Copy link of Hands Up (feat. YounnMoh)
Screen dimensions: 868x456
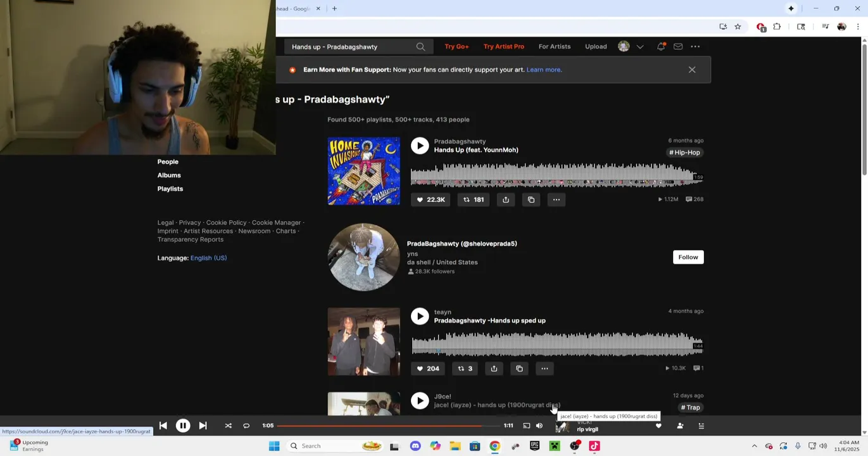pyautogui.click(x=531, y=199)
